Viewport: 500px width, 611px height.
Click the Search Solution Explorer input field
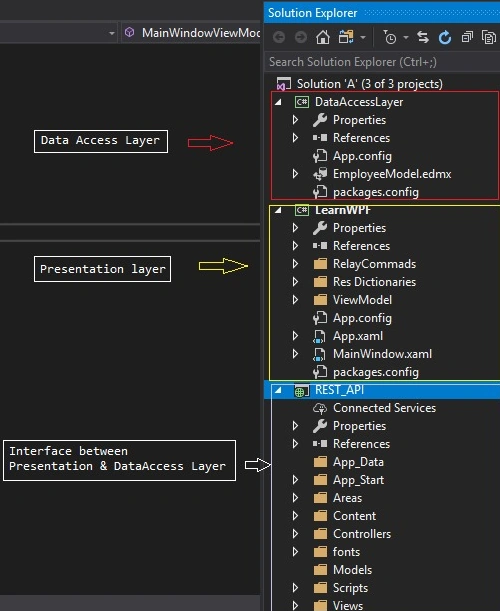coord(382,62)
